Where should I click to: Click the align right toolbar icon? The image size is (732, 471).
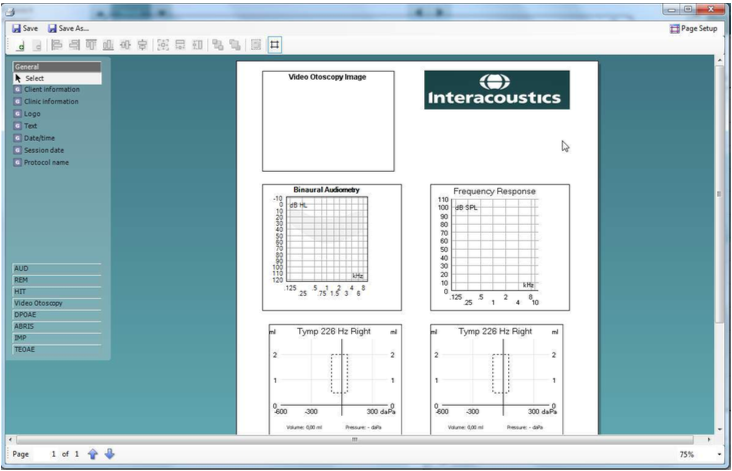(x=74, y=45)
